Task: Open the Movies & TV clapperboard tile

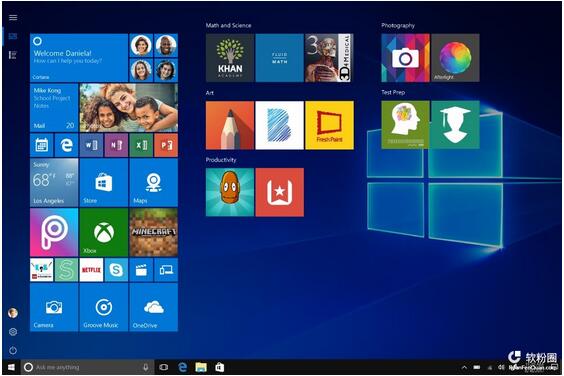Action: 141,270
